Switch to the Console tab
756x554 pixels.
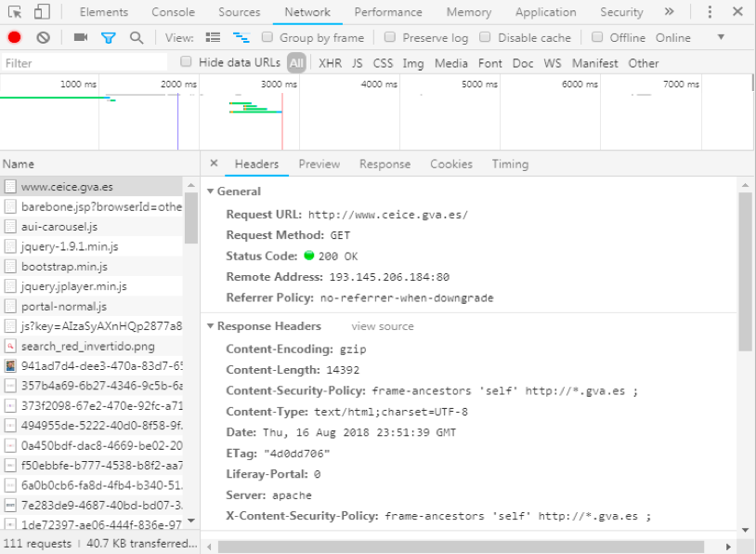point(173,12)
